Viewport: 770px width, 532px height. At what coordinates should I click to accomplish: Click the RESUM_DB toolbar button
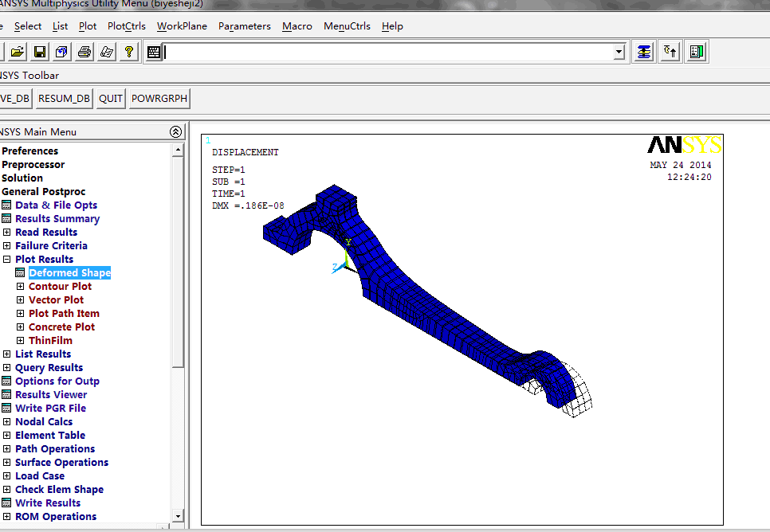(65, 99)
